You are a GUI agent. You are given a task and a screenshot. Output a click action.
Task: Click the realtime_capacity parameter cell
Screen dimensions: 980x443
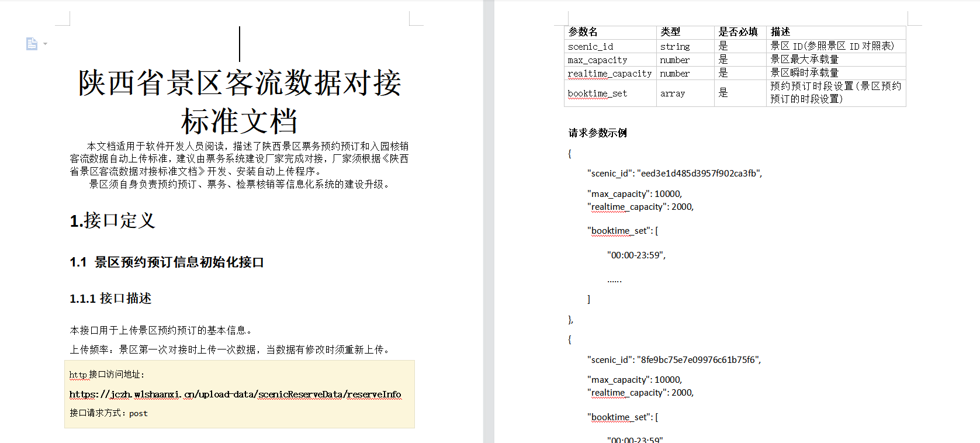tap(610, 74)
